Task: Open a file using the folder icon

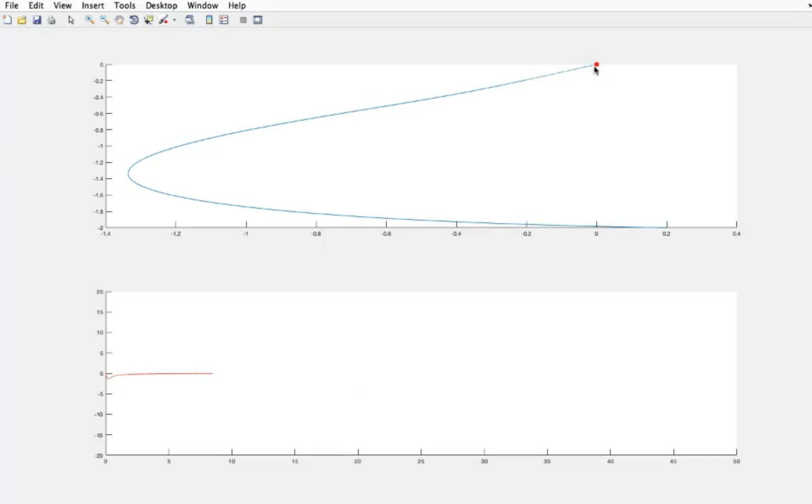Action: click(x=22, y=20)
